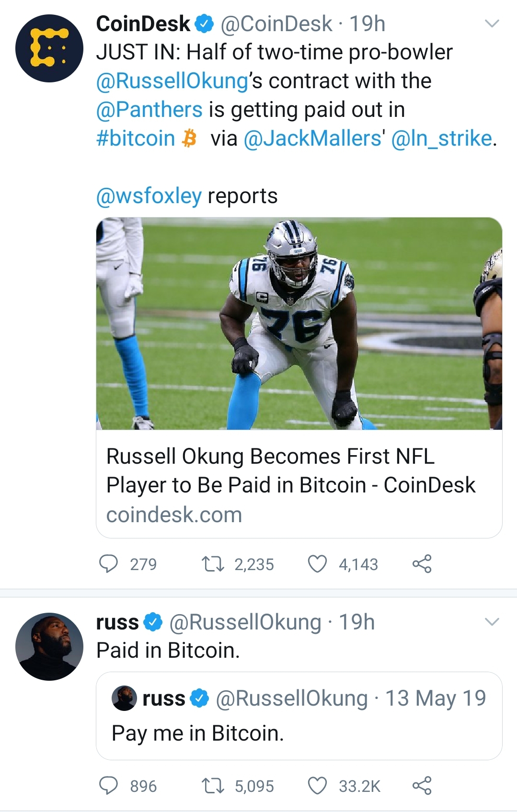Open the Russell Okung article photo
This screenshot has height=812, width=517.
click(x=299, y=323)
